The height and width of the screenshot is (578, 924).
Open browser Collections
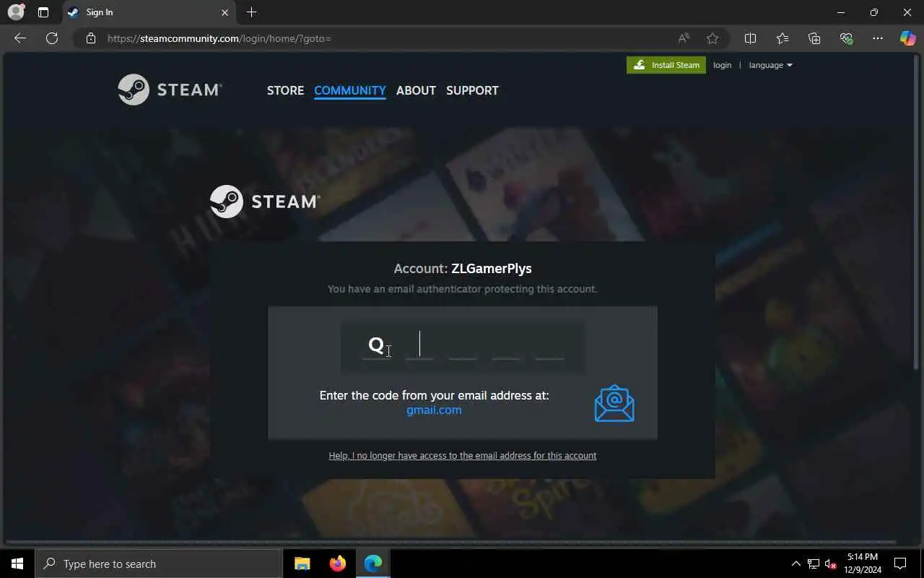814,38
